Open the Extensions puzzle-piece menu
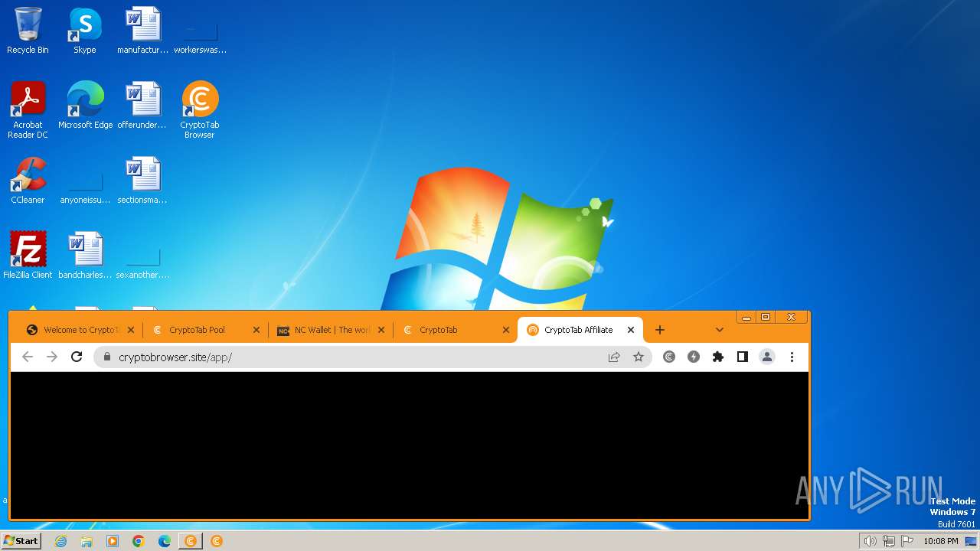The width and height of the screenshot is (980, 551). coord(718,357)
